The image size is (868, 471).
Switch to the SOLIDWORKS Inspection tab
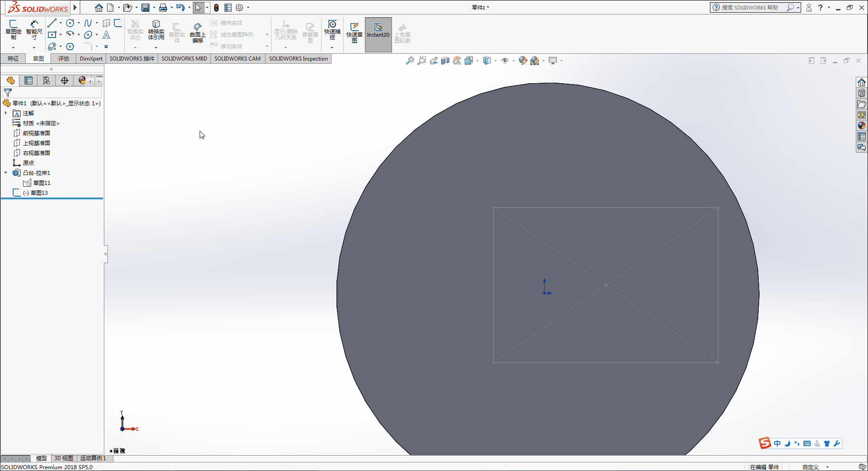299,59
